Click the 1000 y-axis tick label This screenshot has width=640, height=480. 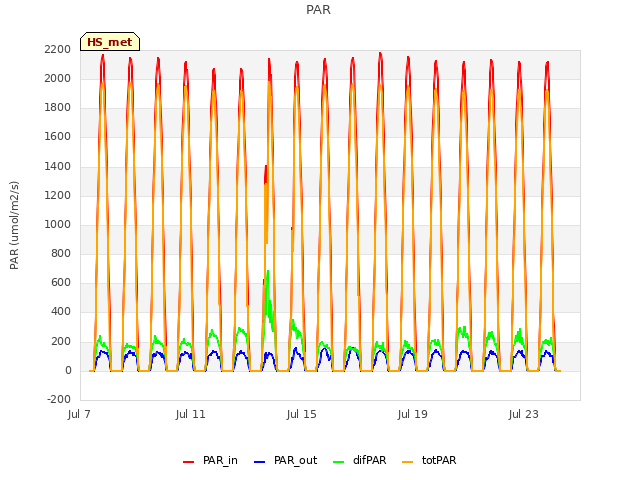(58, 224)
